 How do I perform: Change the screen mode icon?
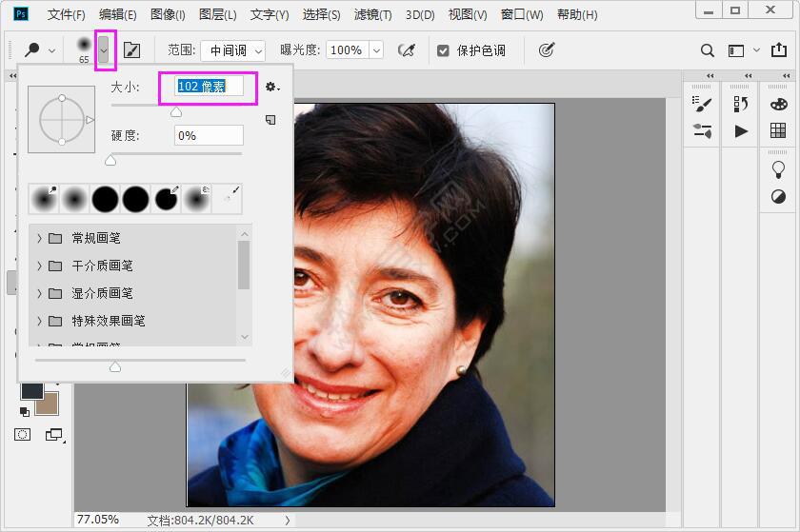click(54, 435)
